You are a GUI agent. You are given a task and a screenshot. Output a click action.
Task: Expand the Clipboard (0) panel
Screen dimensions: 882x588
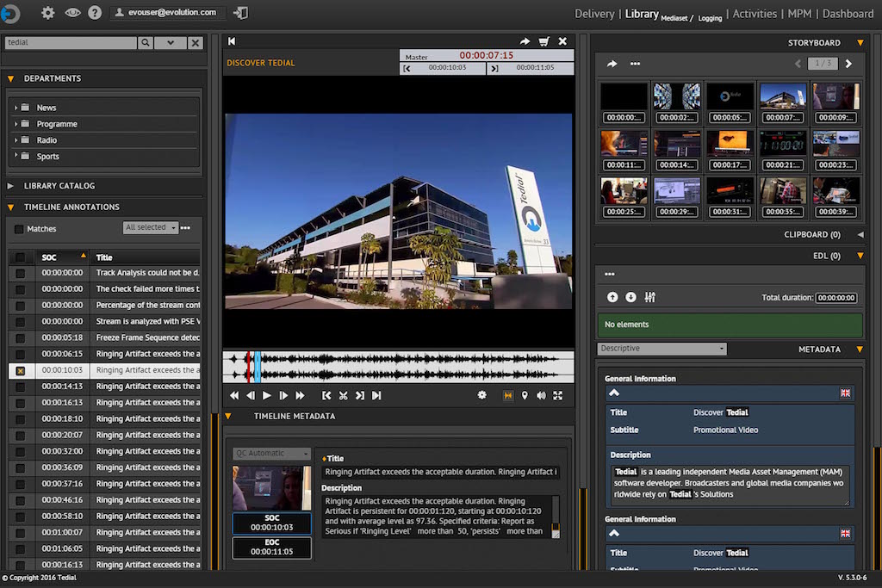(860, 234)
